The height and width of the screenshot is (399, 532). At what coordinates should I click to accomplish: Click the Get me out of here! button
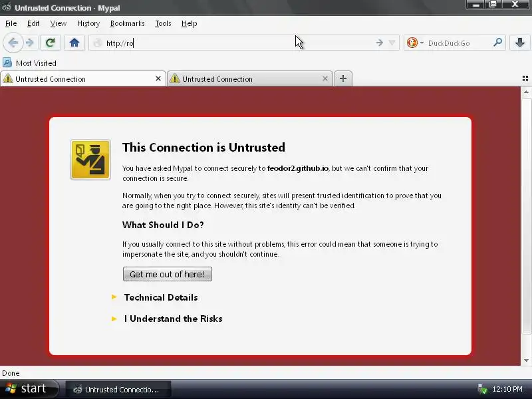[x=168, y=274]
